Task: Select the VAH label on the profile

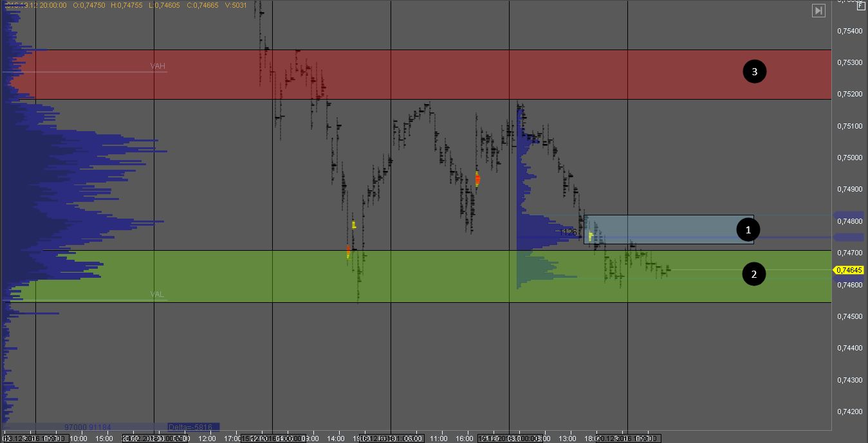Action: tap(158, 66)
